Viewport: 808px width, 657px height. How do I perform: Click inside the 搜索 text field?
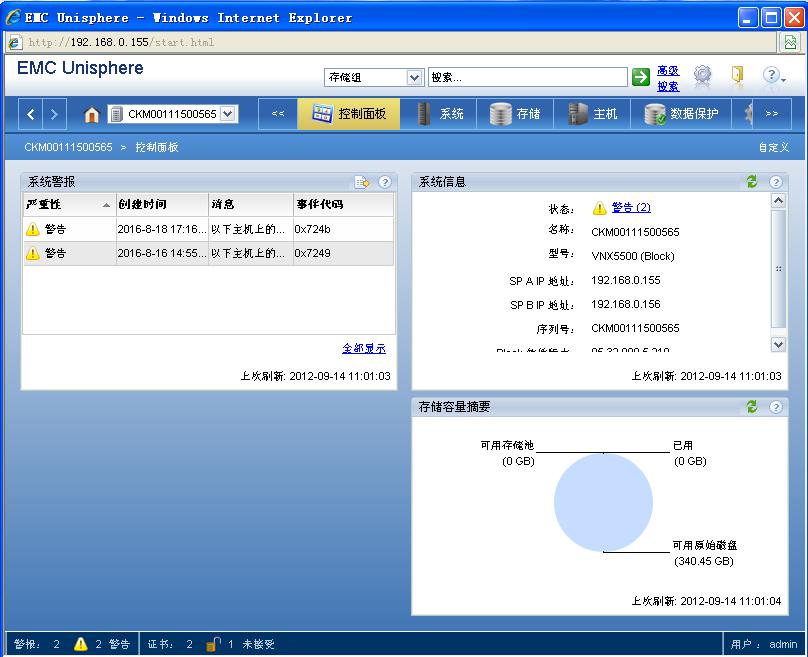(528, 77)
